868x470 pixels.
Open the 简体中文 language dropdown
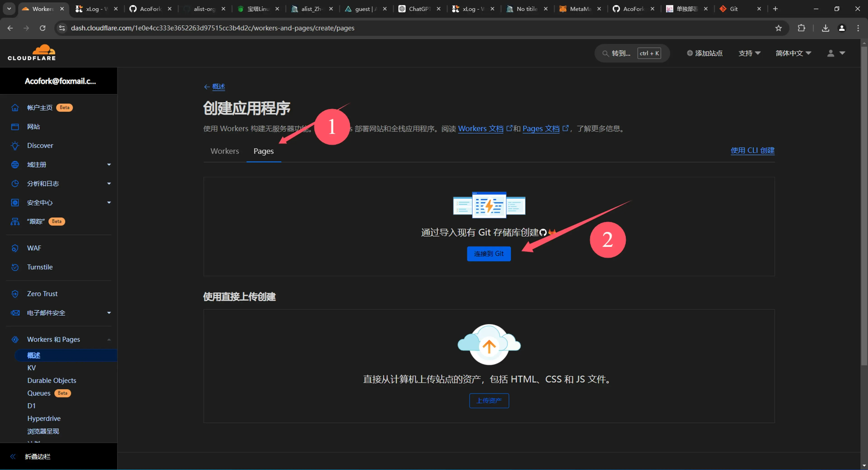pos(793,53)
